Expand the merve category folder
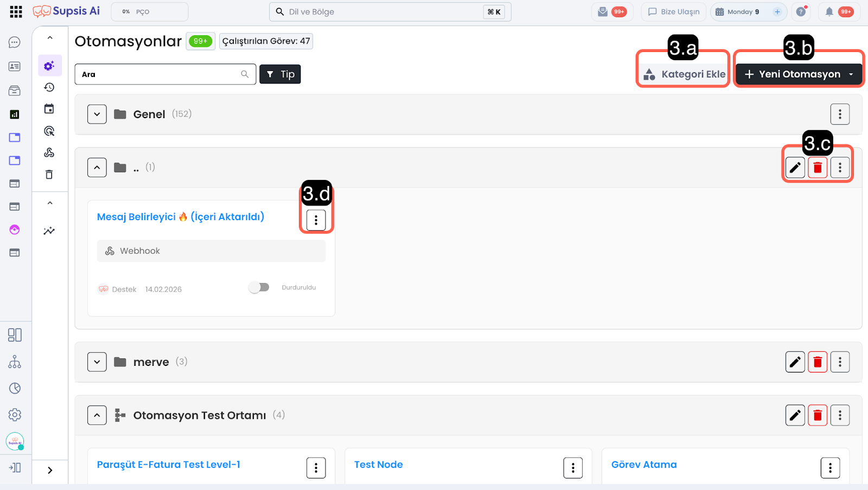868x490 pixels. point(97,362)
